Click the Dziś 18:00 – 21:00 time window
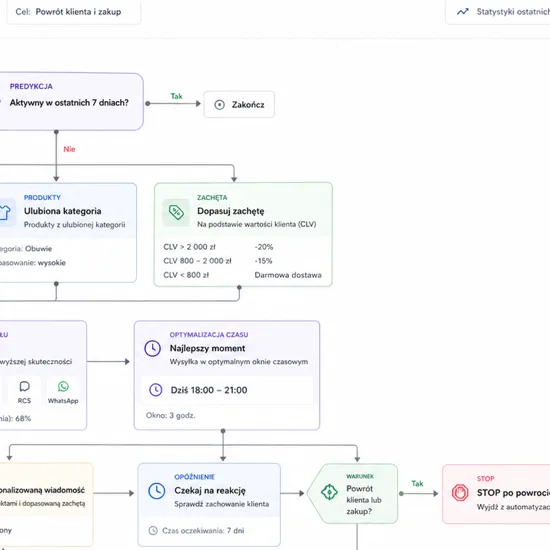 point(227,390)
